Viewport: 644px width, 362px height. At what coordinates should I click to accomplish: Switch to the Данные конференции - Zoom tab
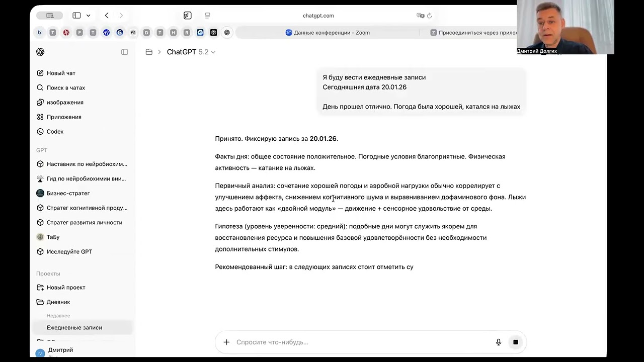click(x=328, y=33)
